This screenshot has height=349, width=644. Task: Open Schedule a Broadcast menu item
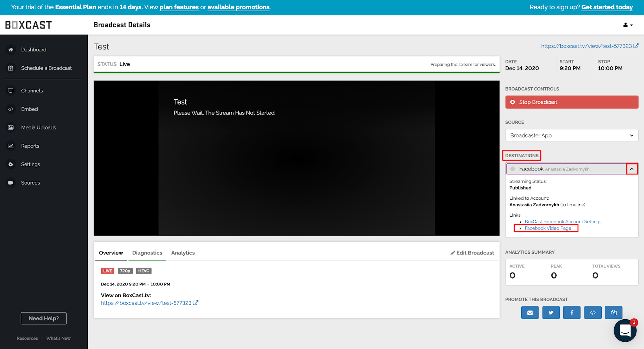47,68
